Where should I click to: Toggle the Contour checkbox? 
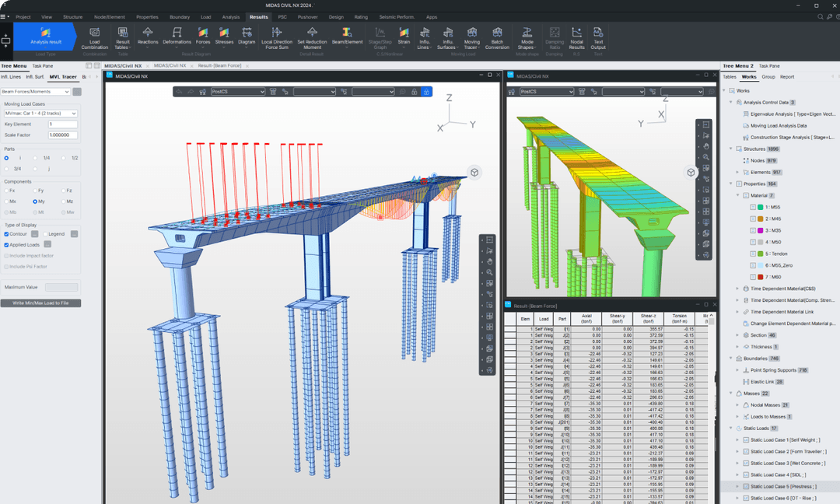(x=6, y=234)
